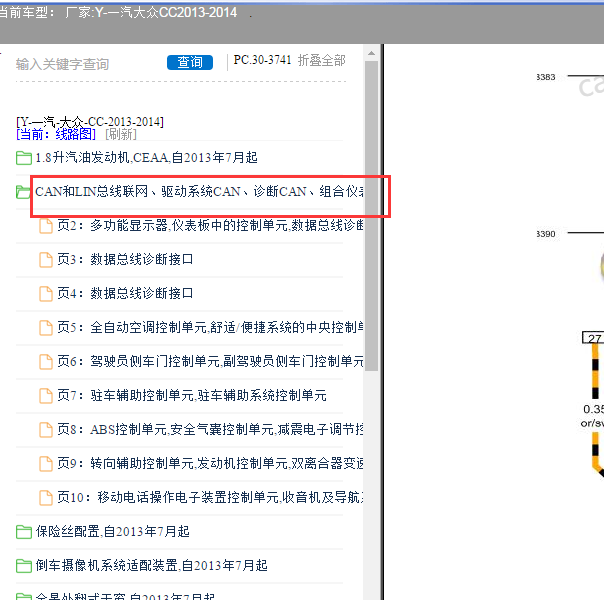Open 页7：驻车辅助控制单元 page
This screenshot has width=604, height=600.
pyautogui.click(x=192, y=395)
